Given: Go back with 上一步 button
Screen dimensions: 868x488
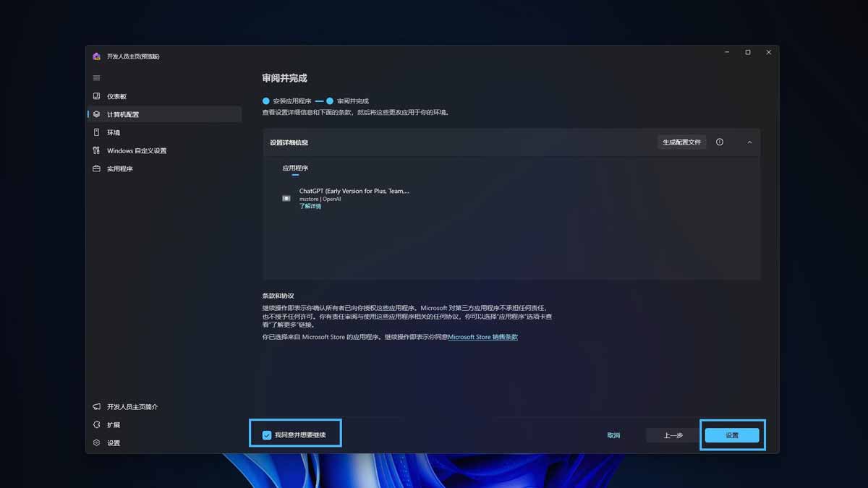Looking at the screenshot, I should tap(673, 435).
